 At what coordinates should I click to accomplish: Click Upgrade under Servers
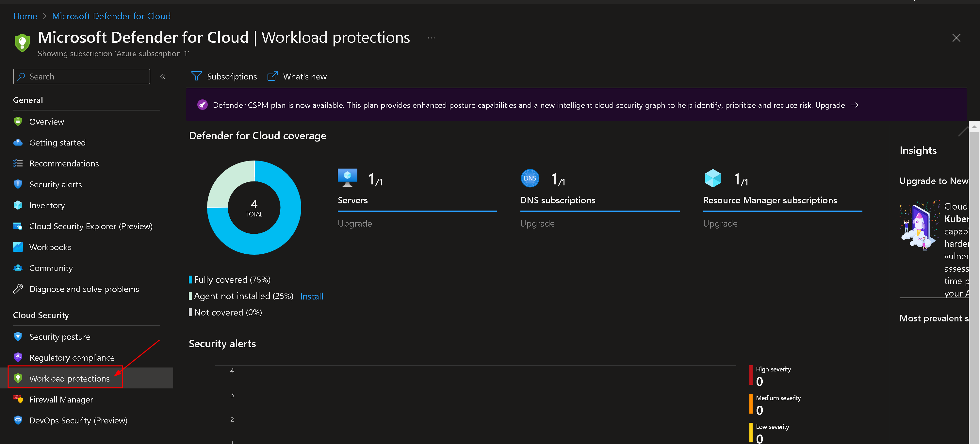(x=354, y=224)
